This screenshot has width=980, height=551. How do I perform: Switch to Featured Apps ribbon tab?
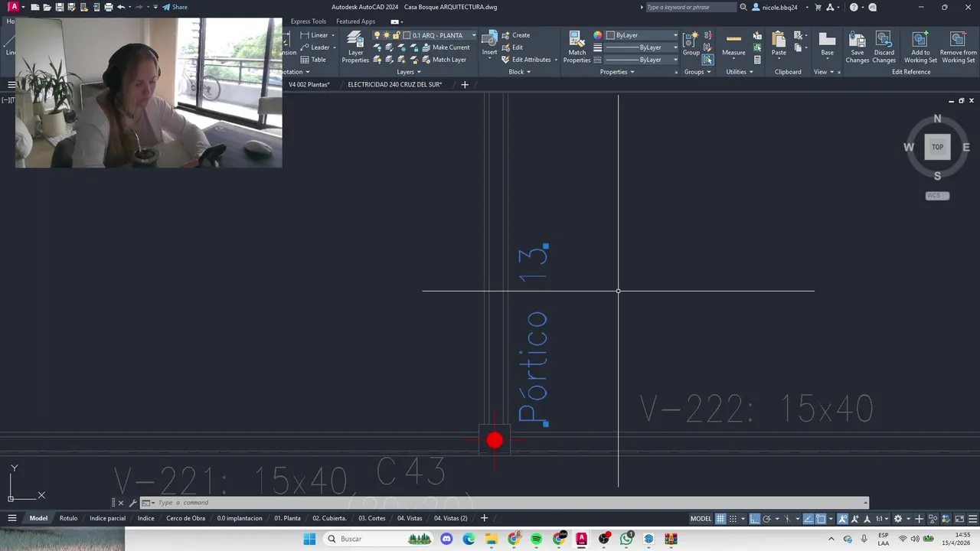tap(355, 21)
